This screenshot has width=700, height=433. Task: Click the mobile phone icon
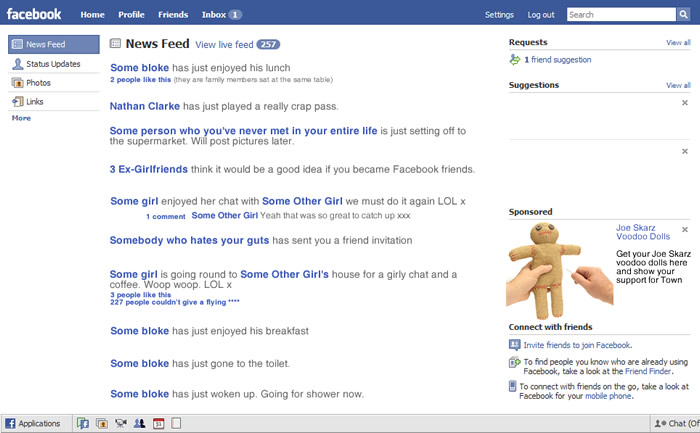coord(512,386)
